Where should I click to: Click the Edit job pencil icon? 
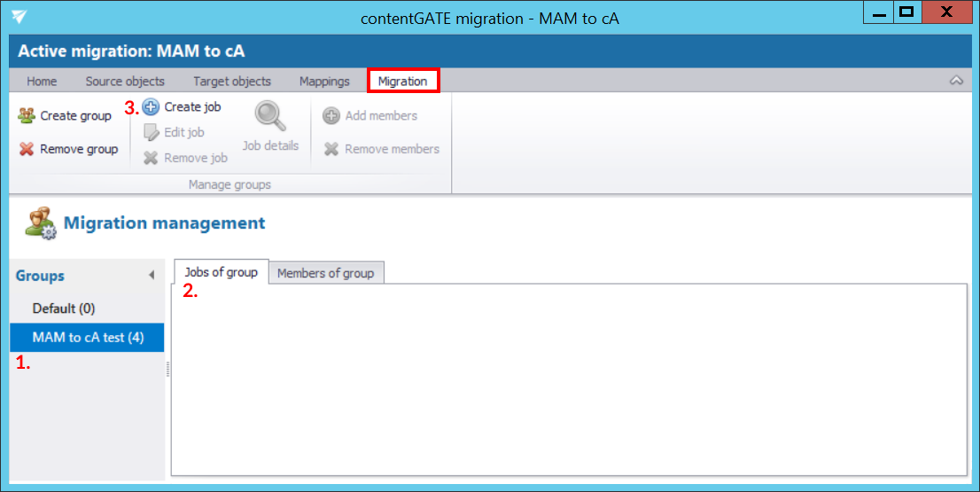click(151, 133)
